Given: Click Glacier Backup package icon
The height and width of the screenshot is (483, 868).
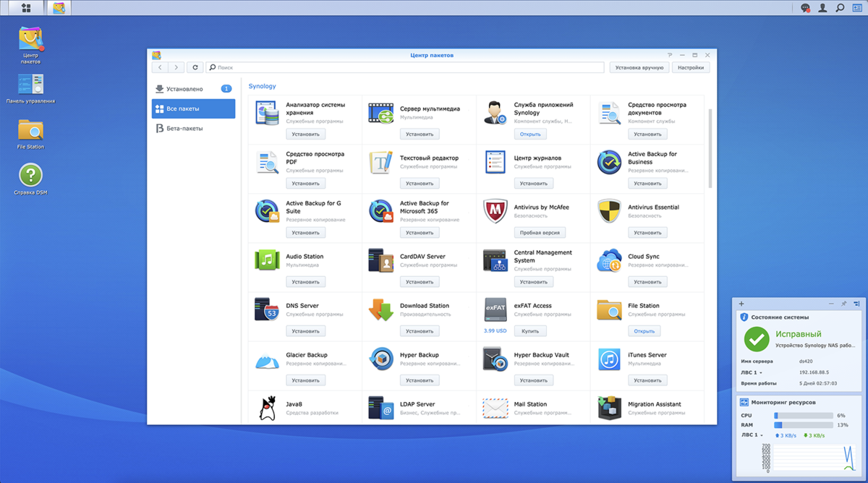Looking at the screenshot, I should coord(267,359).
